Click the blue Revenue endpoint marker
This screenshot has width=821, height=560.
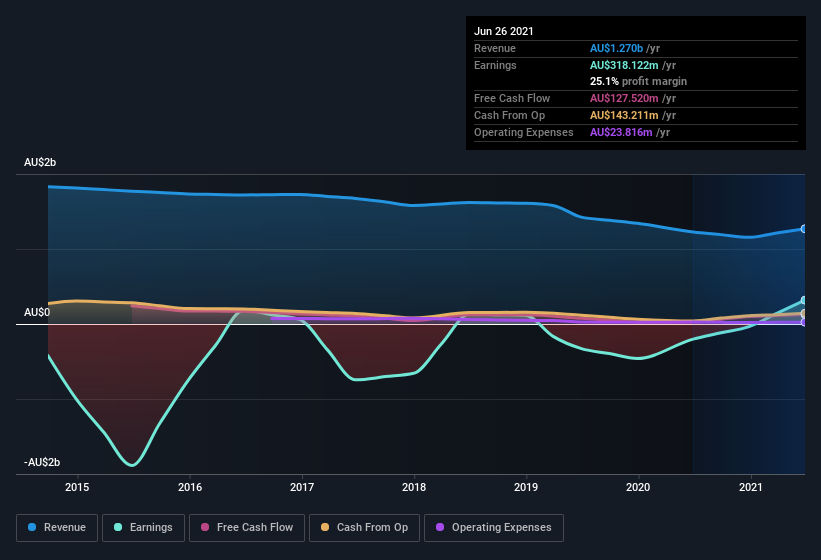pyautogui.click(x=804, y=229)
